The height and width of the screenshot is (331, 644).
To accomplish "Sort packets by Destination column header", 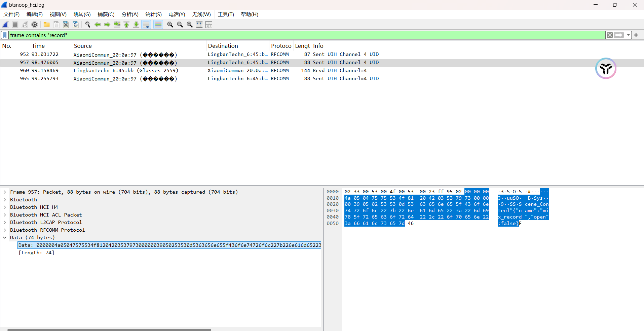I will 238,46.
